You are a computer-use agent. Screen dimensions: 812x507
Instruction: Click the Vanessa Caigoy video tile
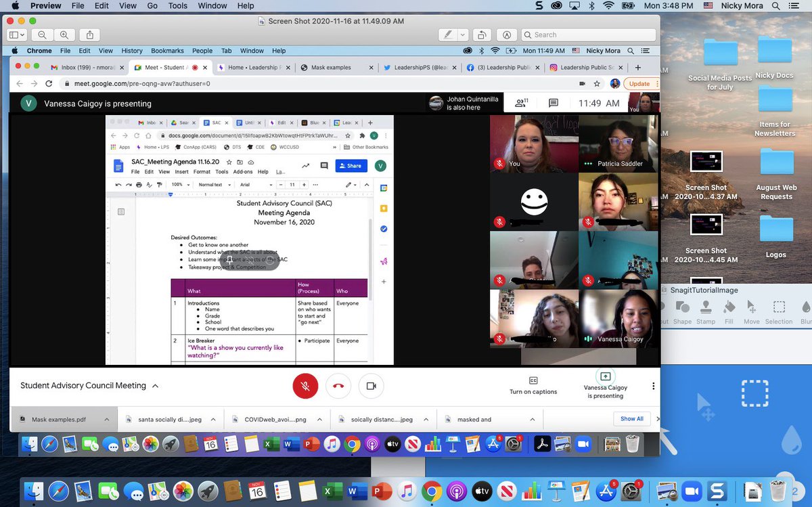point(618,318)
